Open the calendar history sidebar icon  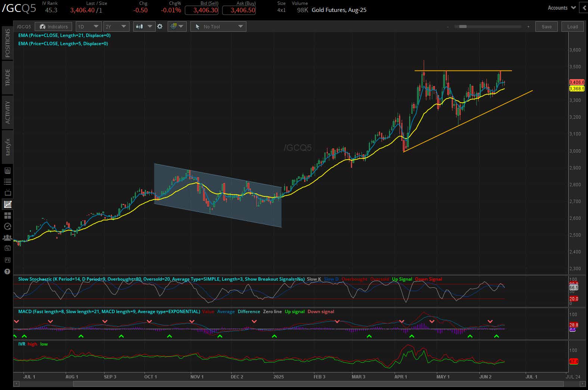[x=7, y=249]
